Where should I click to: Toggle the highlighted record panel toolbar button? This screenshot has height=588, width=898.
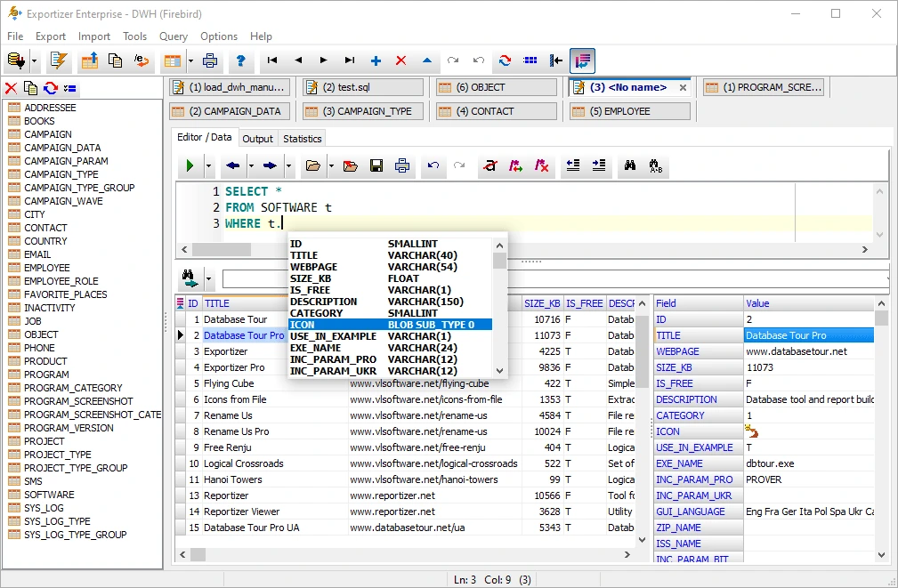click(582, 60)
